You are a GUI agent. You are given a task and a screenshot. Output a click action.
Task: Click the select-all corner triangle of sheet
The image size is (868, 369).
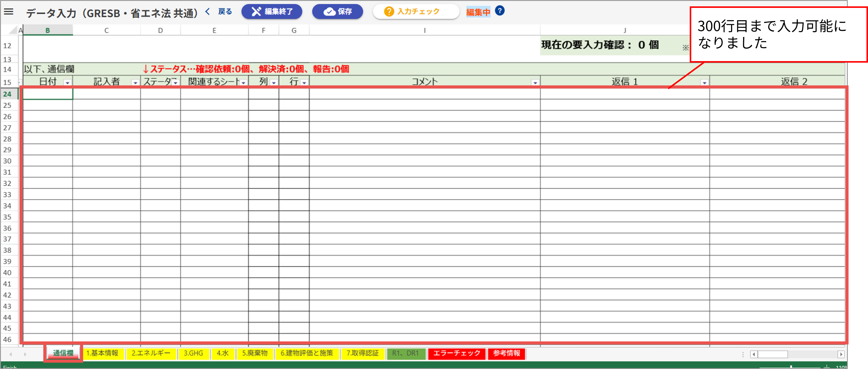pos(13,30)
